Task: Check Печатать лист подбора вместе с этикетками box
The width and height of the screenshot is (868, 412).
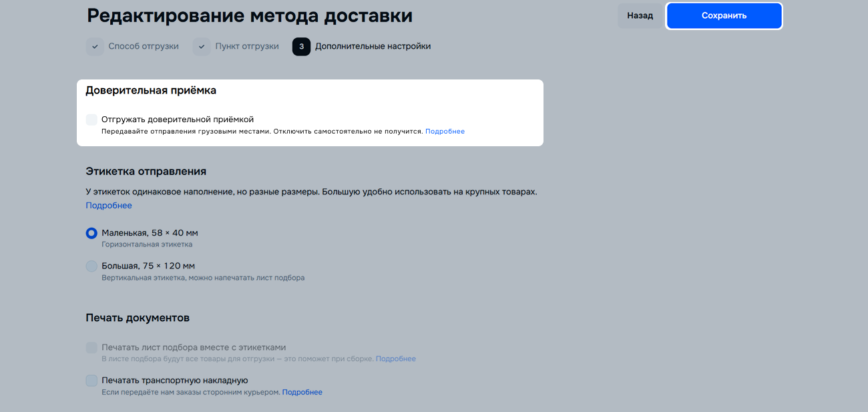Action: tap(91, 348)
